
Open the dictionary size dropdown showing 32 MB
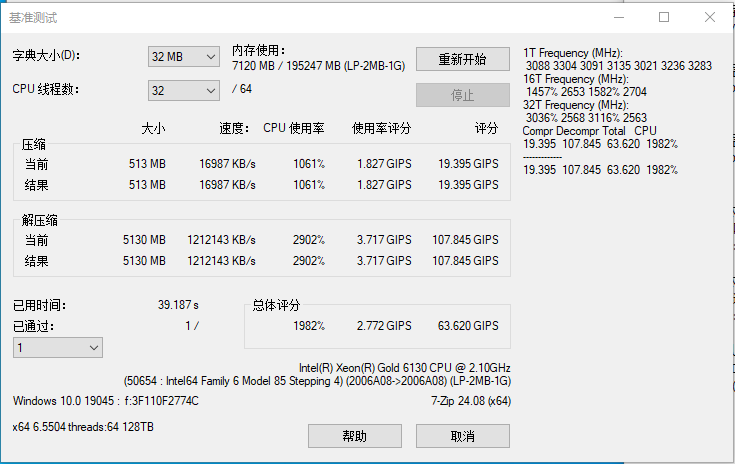pos(183,57)
